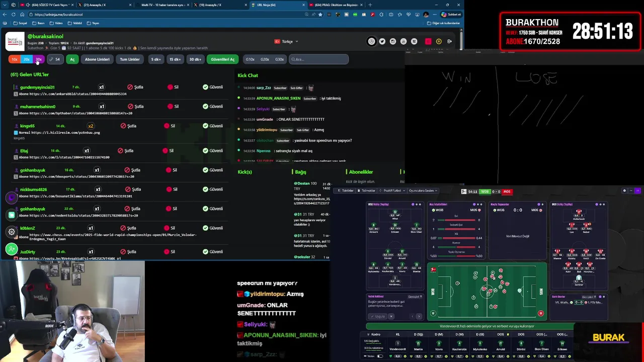Click the X (Twitter) icon in URL Ninja header
644x362 pixels.
tap(382, 41)
